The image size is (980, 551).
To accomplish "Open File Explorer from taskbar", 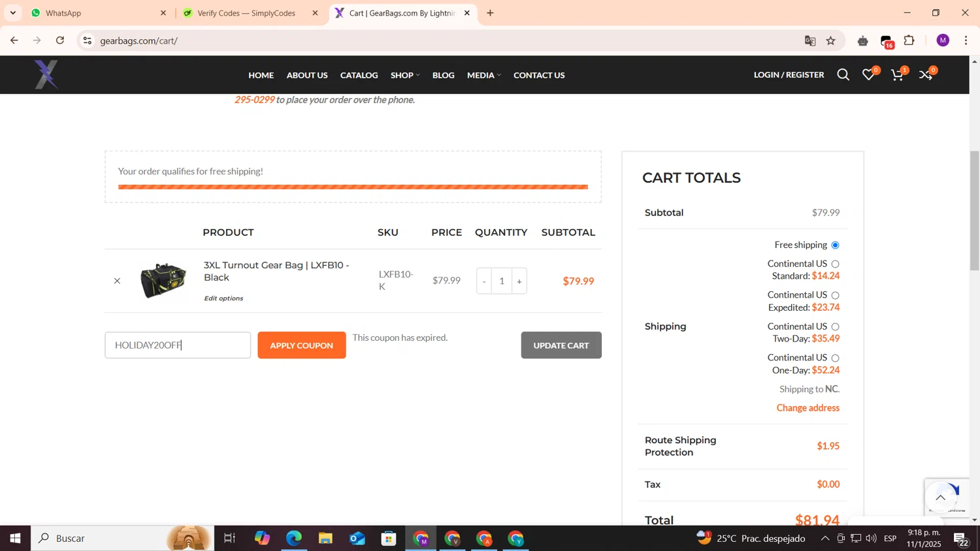I will 325,539.
